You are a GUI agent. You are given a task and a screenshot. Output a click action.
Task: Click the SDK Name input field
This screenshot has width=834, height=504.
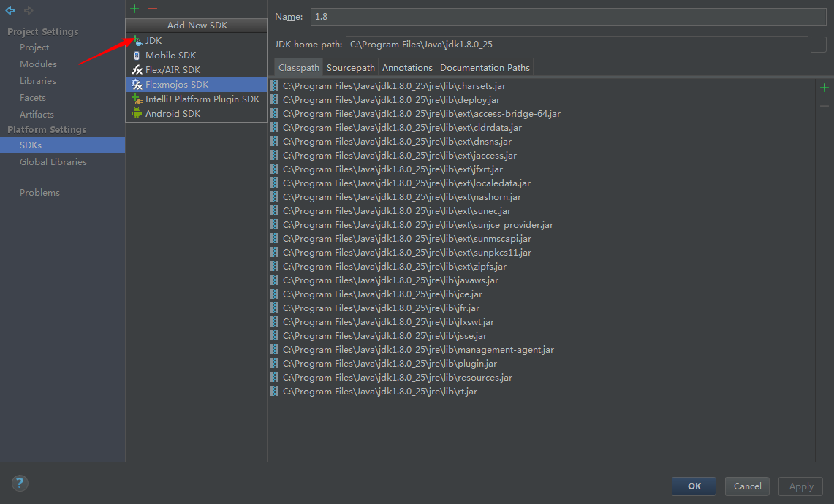[x=568, y=17]
